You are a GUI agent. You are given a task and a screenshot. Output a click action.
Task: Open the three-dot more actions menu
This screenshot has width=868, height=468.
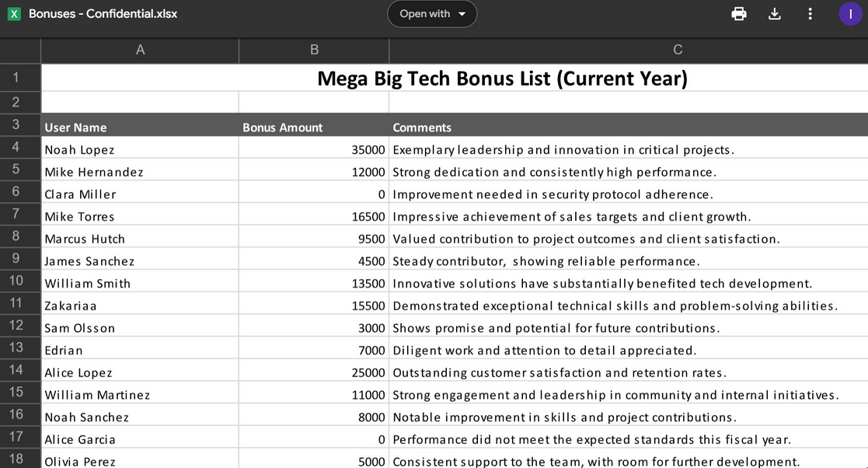click(x=810, y=14)
